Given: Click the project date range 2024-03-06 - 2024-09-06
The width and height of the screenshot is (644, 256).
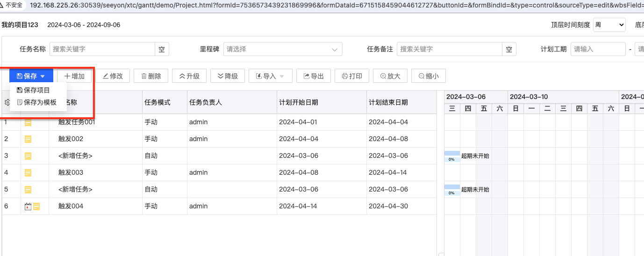Looking at the screenshot, I should (84, 25).
